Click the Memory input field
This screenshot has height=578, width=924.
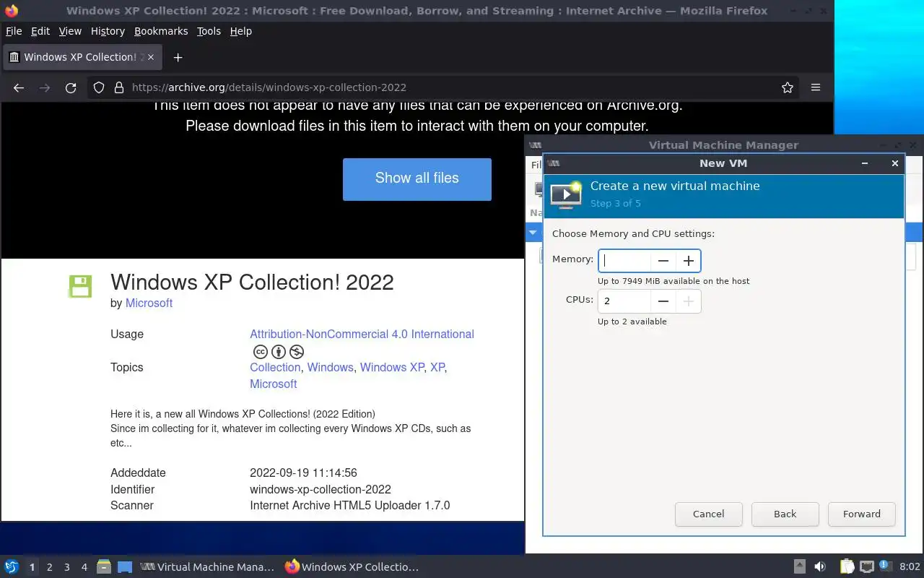coord(624,261)
